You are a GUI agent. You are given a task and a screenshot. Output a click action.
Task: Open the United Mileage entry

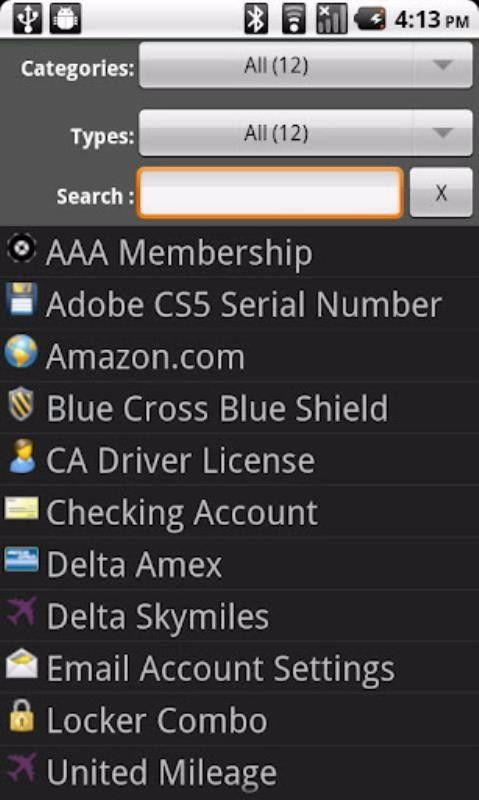coord(239,772)
